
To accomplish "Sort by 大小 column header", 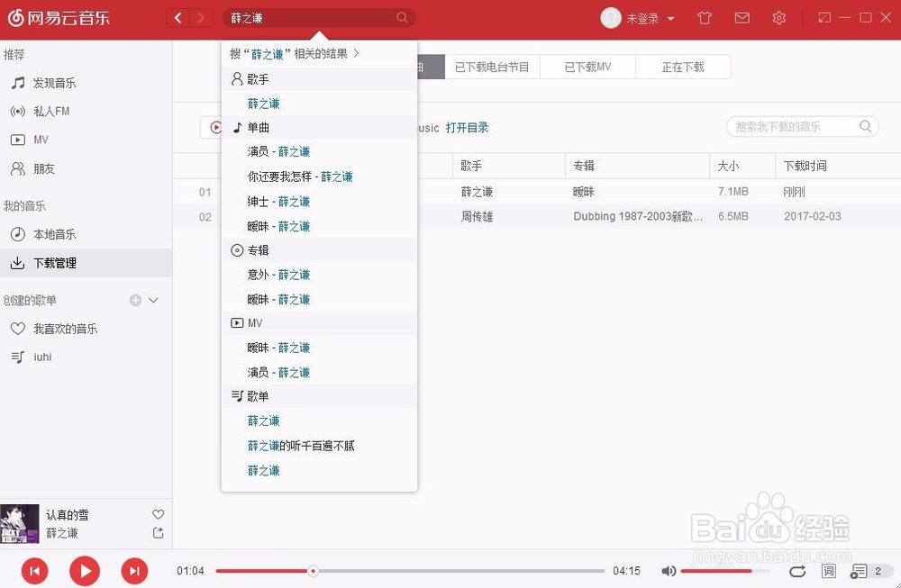I will 742,166.
